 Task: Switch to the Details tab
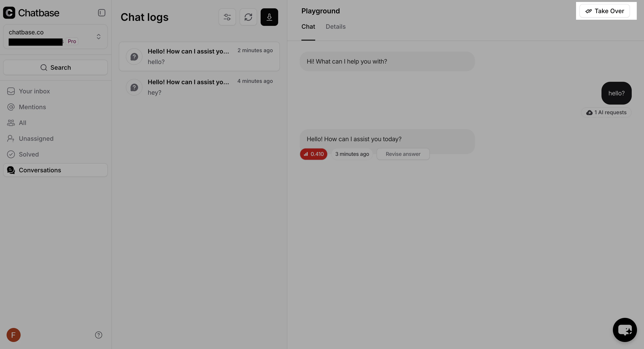click(336, 27)
